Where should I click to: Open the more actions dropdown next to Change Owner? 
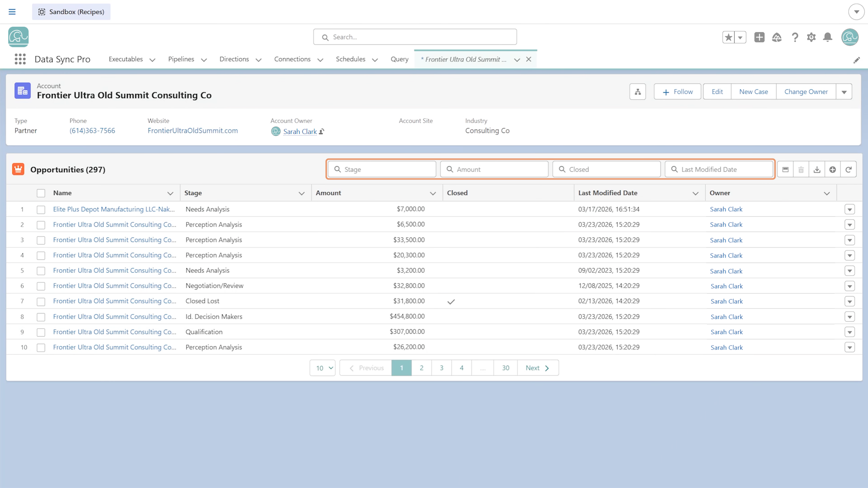tap(844, 92)
